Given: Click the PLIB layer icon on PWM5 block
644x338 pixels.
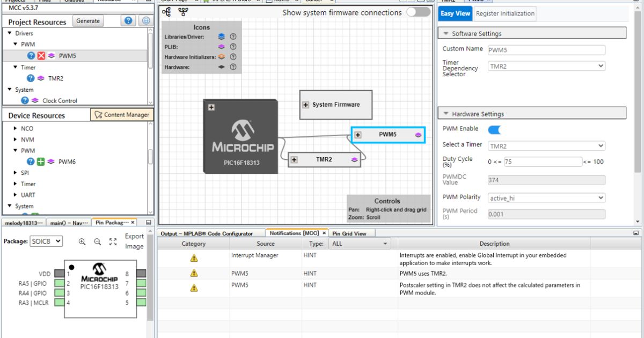Looking at the screenshot, I should [x=418, y=135].
